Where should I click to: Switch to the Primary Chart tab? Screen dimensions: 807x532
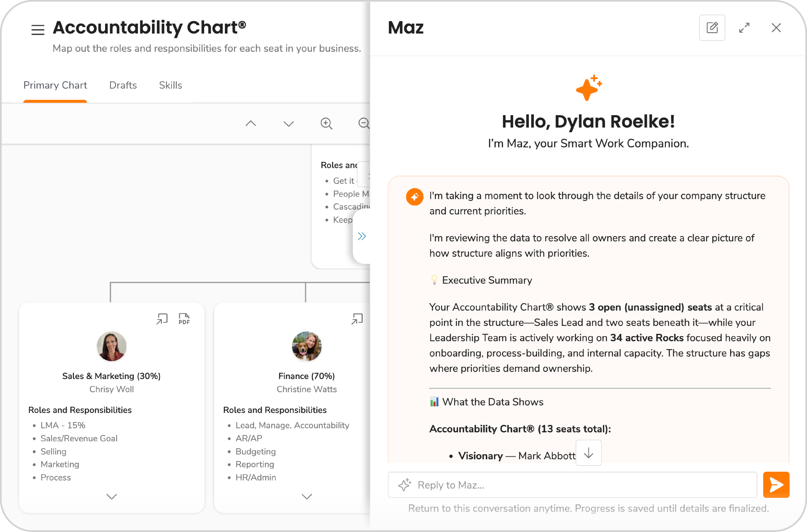click(55, 85)
